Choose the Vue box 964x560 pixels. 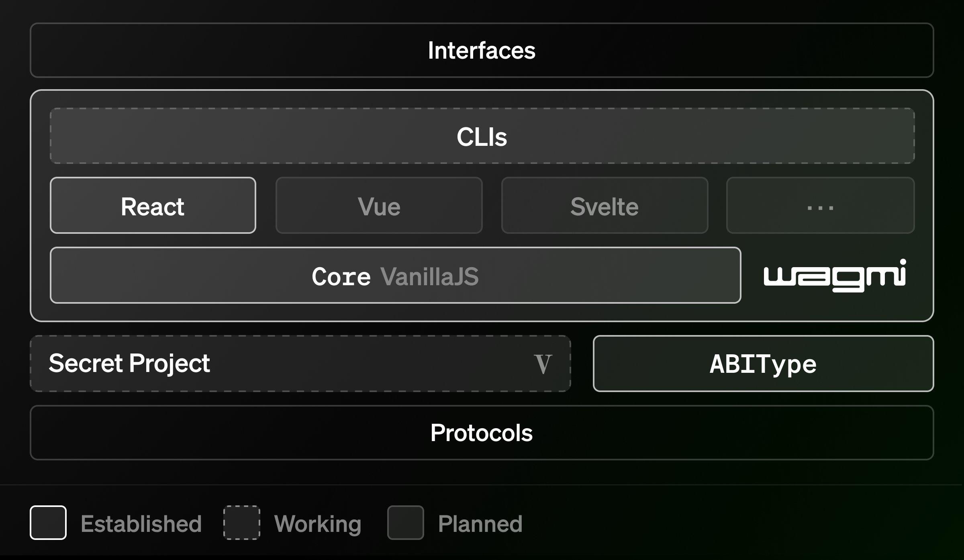[379, 206]
